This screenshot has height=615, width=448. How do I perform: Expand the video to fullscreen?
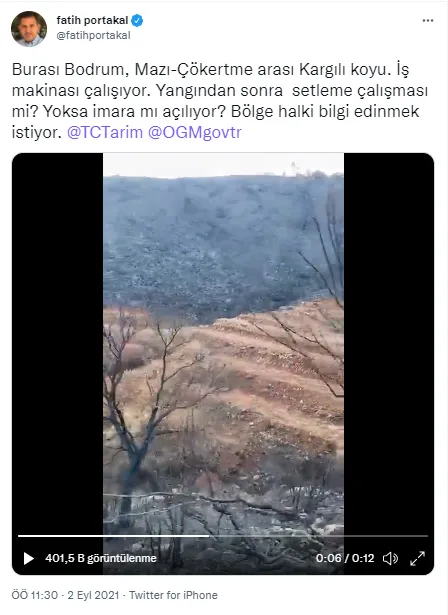pyautogui.click(x=417, y=558)
